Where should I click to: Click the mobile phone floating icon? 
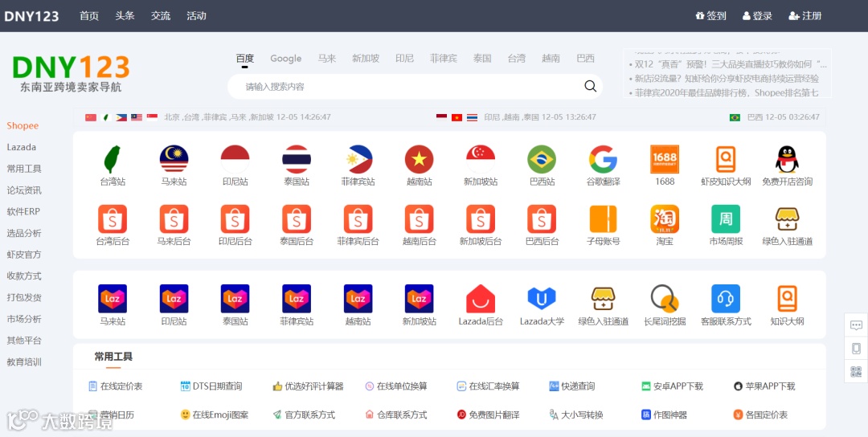click(x=856, y=349)
